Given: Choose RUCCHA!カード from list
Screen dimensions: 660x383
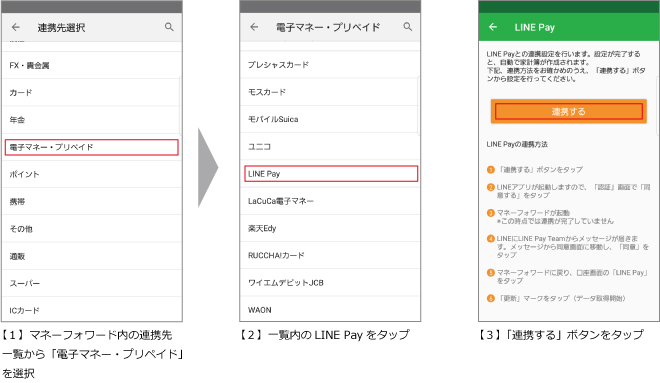Looking at the screenshot, I should pos(330,255).
